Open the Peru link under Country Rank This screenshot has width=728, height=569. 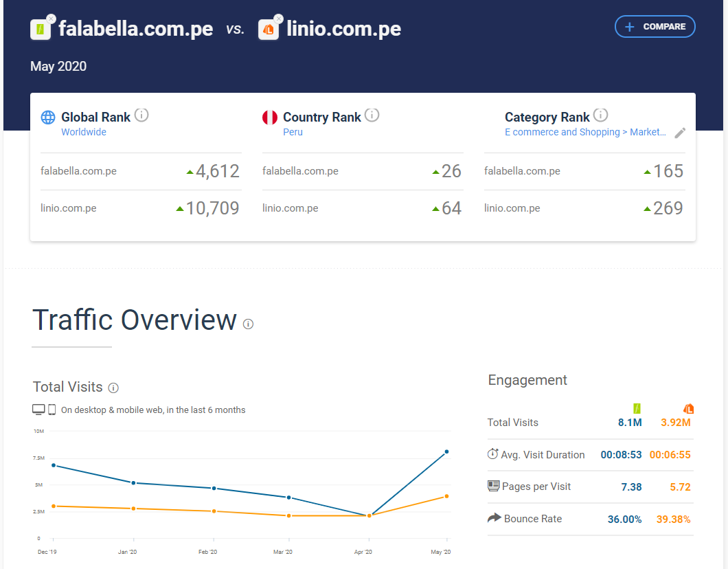pos(293,132)
